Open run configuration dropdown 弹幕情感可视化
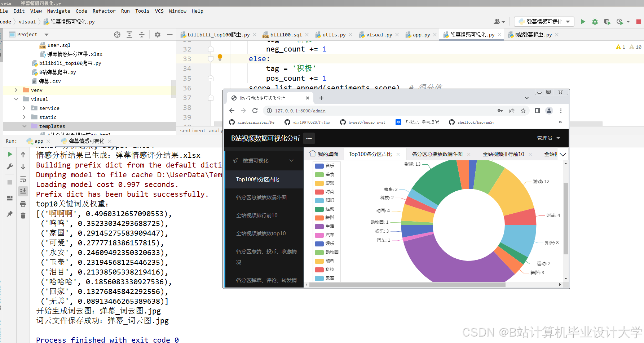644x343 pixels. coord(544,22)
